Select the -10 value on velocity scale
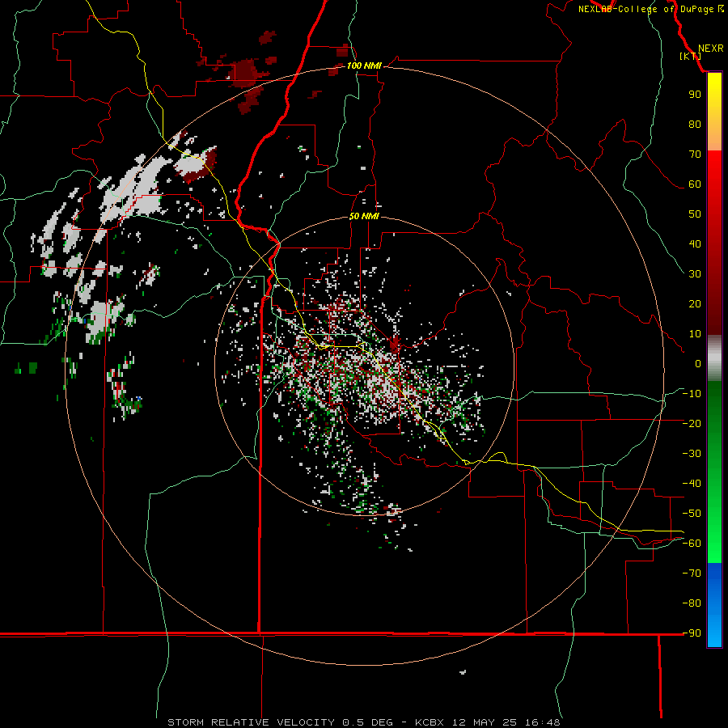 point(692,394)
